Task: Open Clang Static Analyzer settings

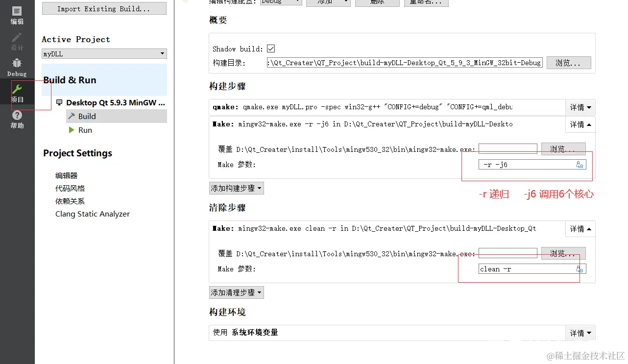Action: click(93, 214)
